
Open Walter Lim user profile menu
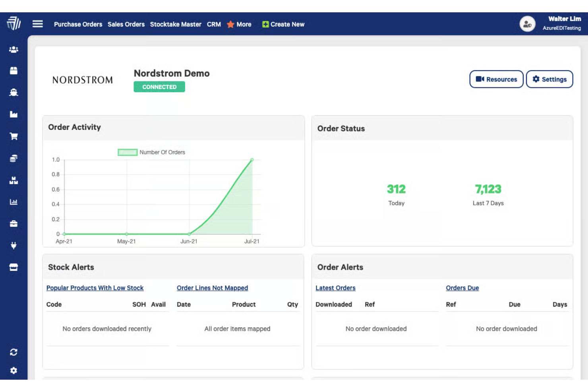[x=550, y=24]
